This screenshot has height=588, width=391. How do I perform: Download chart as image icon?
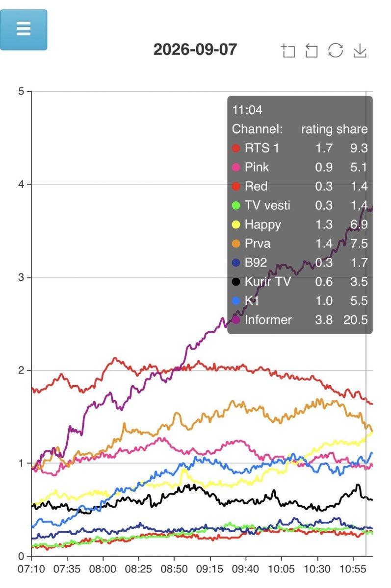coord(360,50)
